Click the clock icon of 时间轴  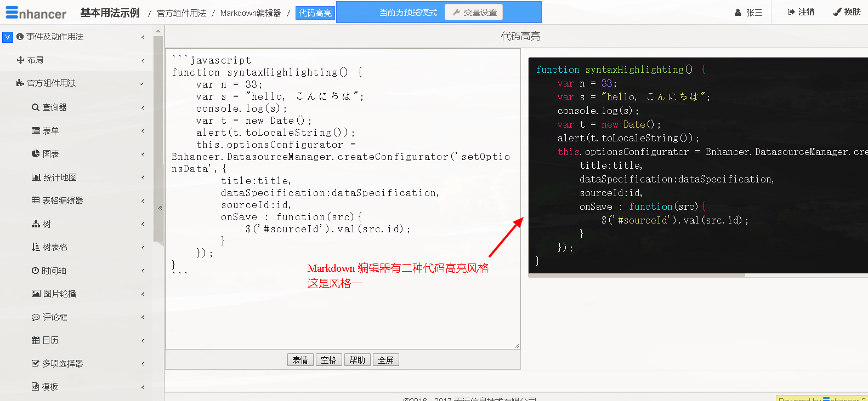click(x=35, y=271)
